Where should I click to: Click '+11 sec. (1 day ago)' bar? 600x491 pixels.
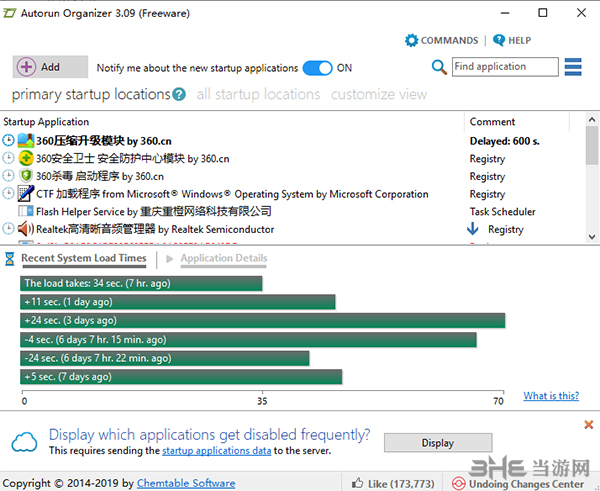point(178,302)
